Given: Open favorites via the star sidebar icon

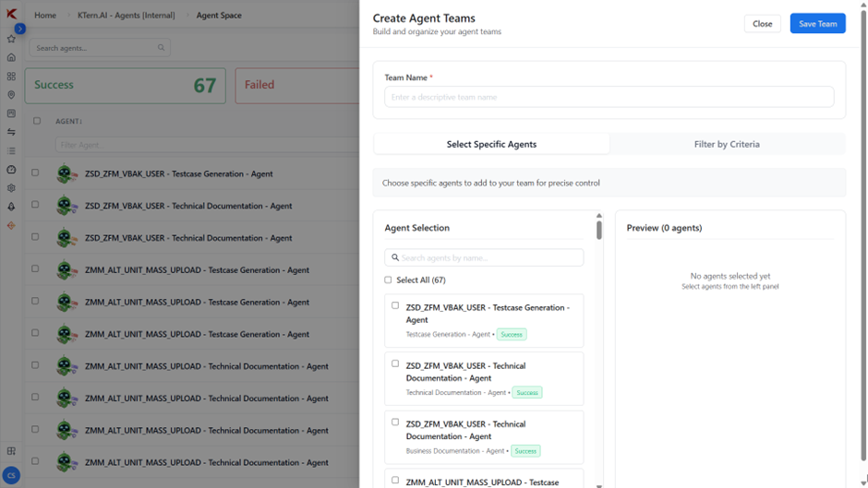Looking at the screenshot, I should tap(11, 39).
